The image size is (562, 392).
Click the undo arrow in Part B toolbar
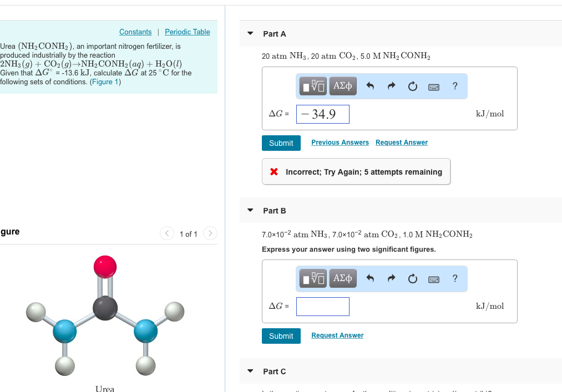pos(370,278)
